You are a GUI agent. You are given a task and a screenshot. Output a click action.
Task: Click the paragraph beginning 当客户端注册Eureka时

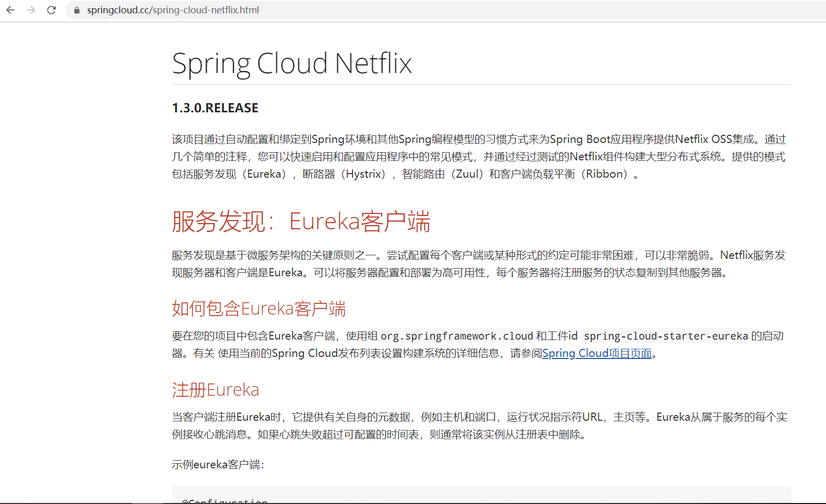point(479,426)
